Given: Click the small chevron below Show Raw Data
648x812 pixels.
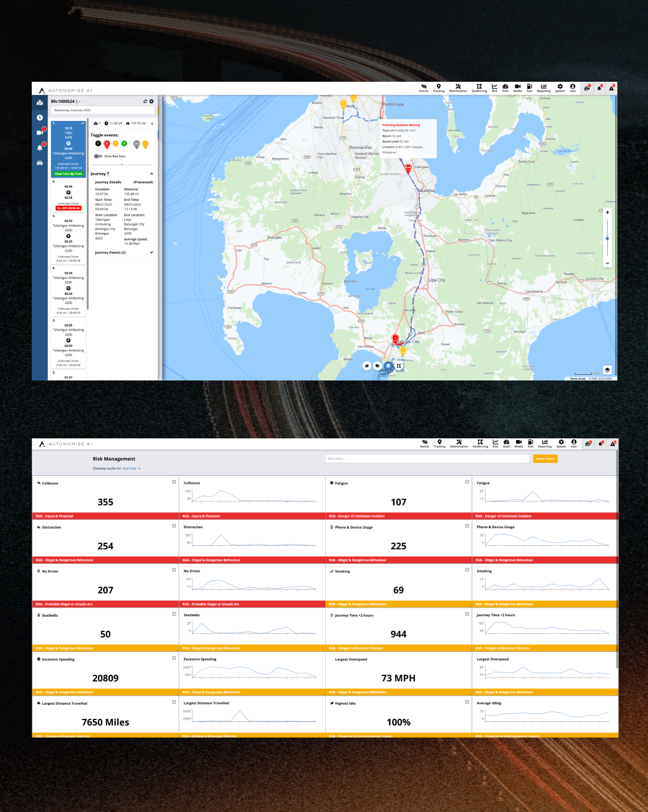Looking at the screenshot, I should (121, 165).
